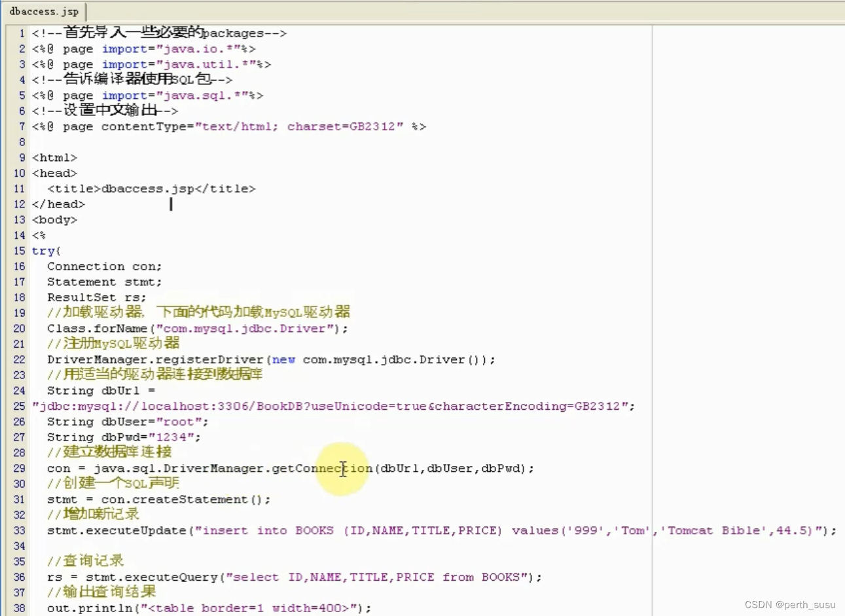Click the getConnection call on line 29
Screen dimensions: 845x616
click(291, 469)
